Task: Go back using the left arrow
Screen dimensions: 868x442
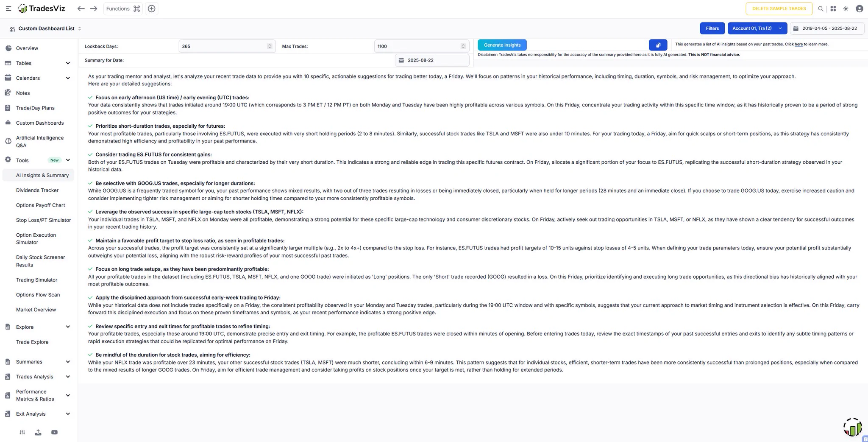Action: 81,8
